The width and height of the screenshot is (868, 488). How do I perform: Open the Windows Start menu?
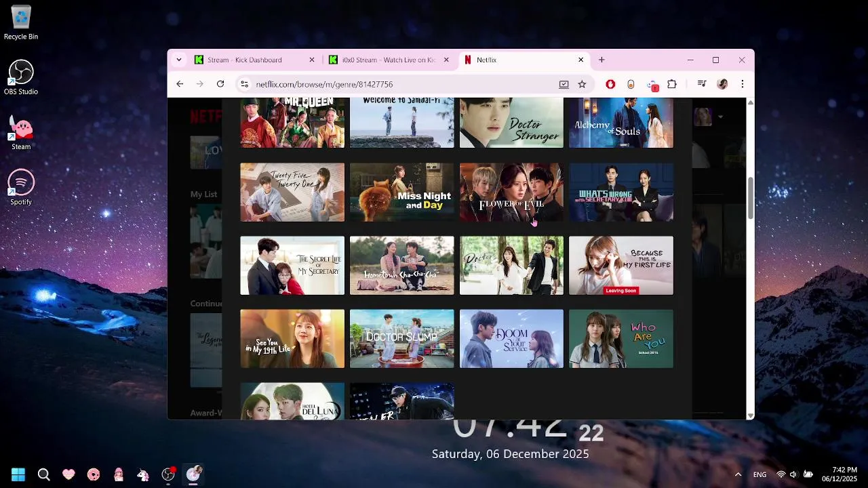tap(18, 474)
